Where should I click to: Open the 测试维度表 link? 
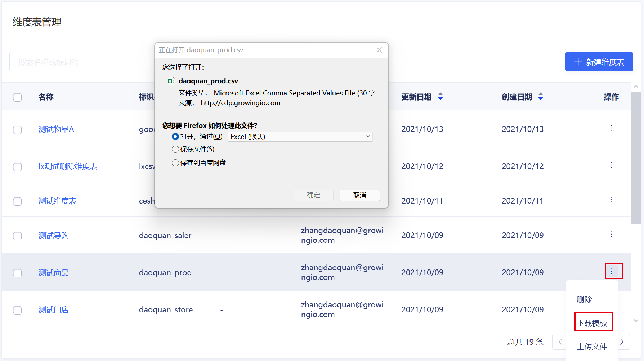click(57, 201)
